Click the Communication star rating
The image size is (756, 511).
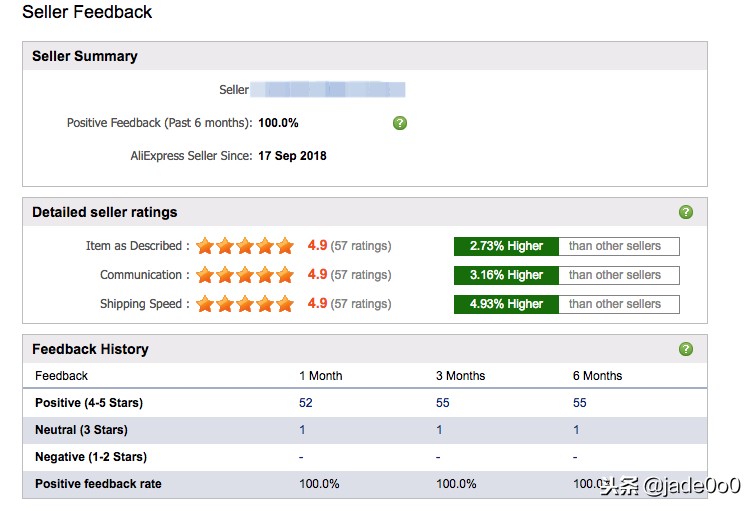click(x=245, y=275)
